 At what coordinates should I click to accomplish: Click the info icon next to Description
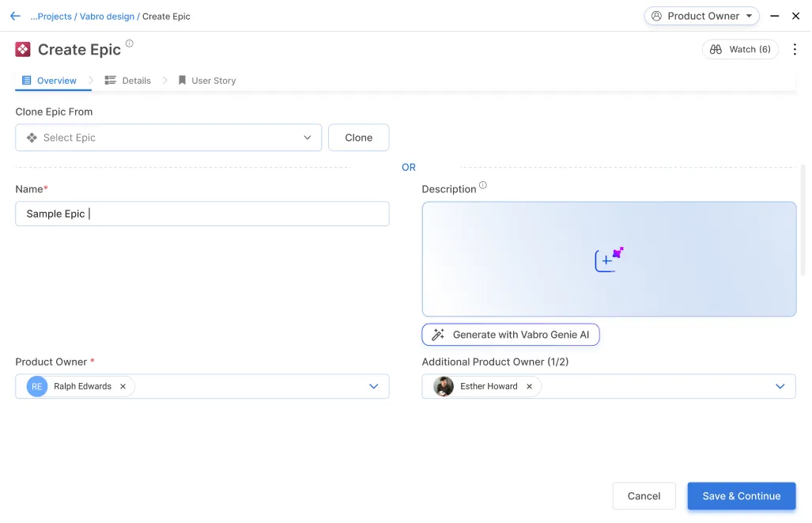(483, 186)
